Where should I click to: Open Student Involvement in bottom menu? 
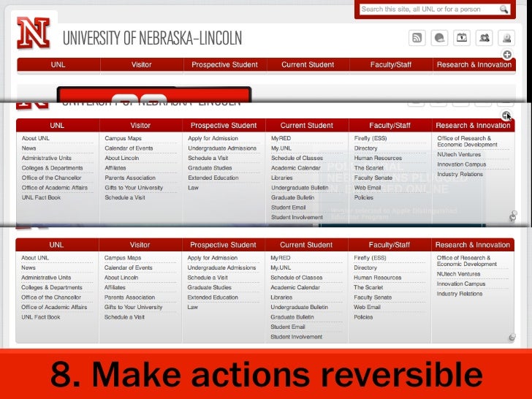click(x=297, y=337)
